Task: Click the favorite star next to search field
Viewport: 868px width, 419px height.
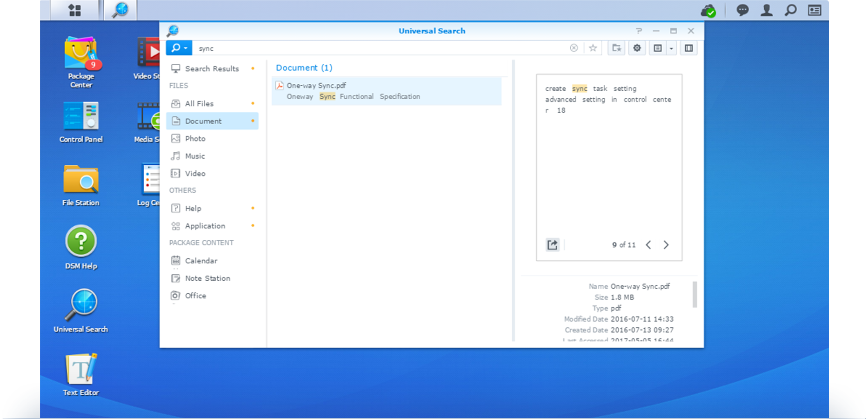Action: click(x=593, y=48)
